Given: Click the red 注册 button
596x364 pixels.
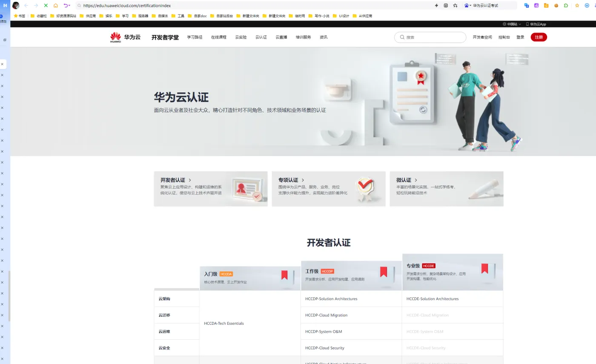Looking at the screenshot, I should pyautogui.click(x=539, y=37).
